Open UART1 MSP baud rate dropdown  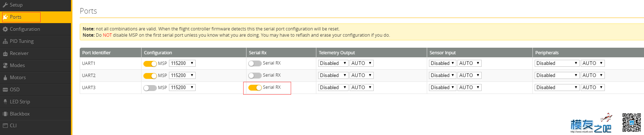(x=182, y=63)
